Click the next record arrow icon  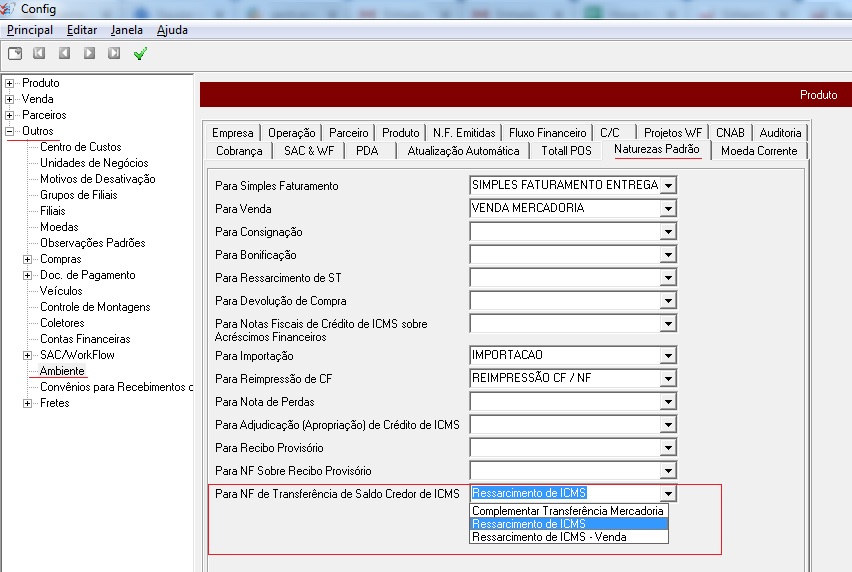[89, 53]
